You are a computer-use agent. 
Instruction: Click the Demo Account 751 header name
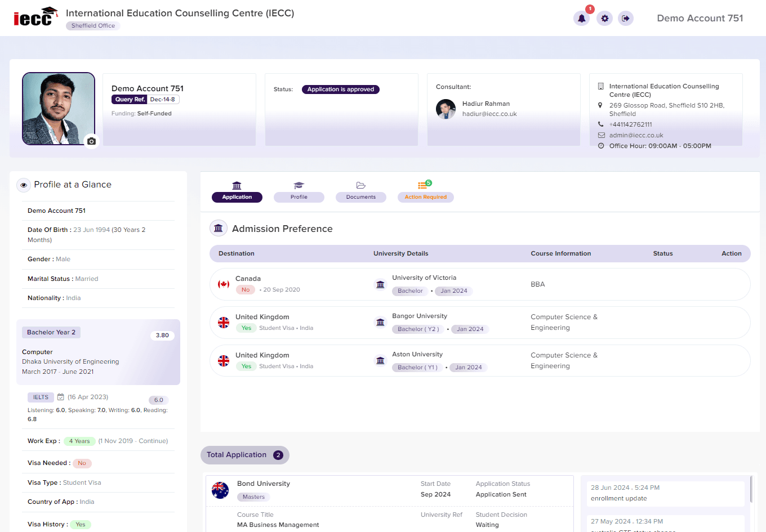tap(700, 19)
